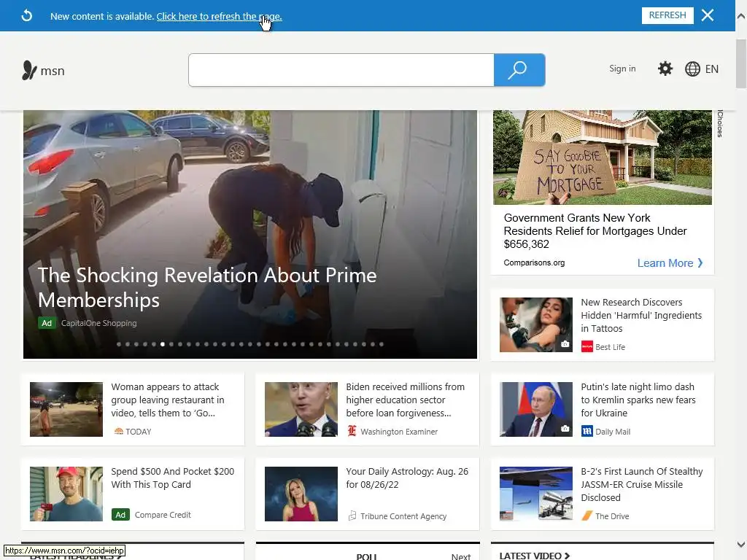Click the camera gallery icon on tattoo thumbnail
The image size is (747, 560).
565,344
